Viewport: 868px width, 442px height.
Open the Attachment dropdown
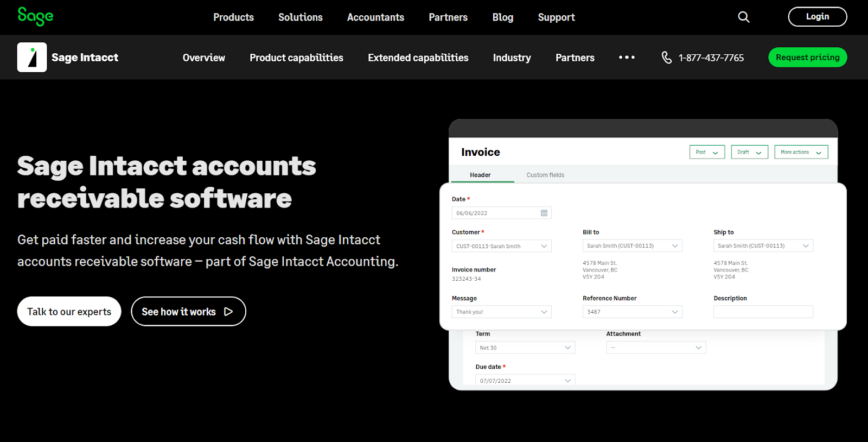[x=656, y=348]
